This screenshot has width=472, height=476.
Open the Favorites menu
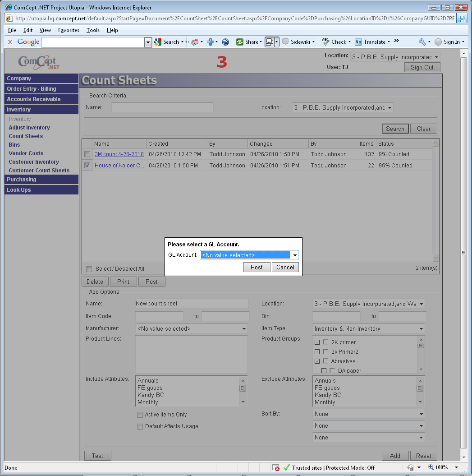point(69,30)
